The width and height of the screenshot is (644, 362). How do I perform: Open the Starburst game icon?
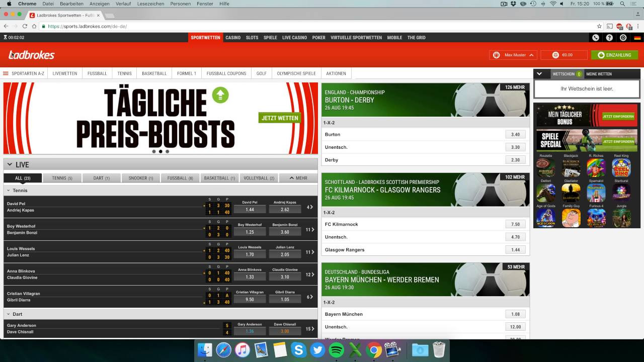[621, 193]
